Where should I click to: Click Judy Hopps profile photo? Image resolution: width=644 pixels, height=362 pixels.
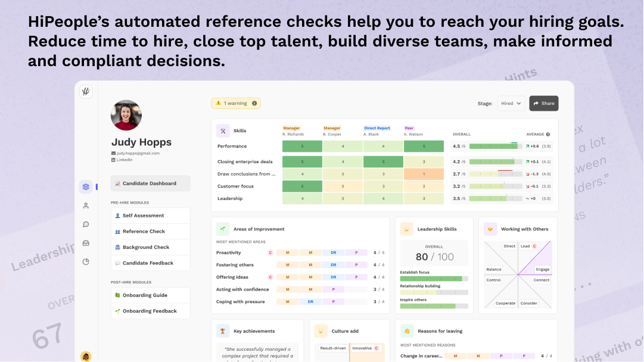click(x=126, y=116)
